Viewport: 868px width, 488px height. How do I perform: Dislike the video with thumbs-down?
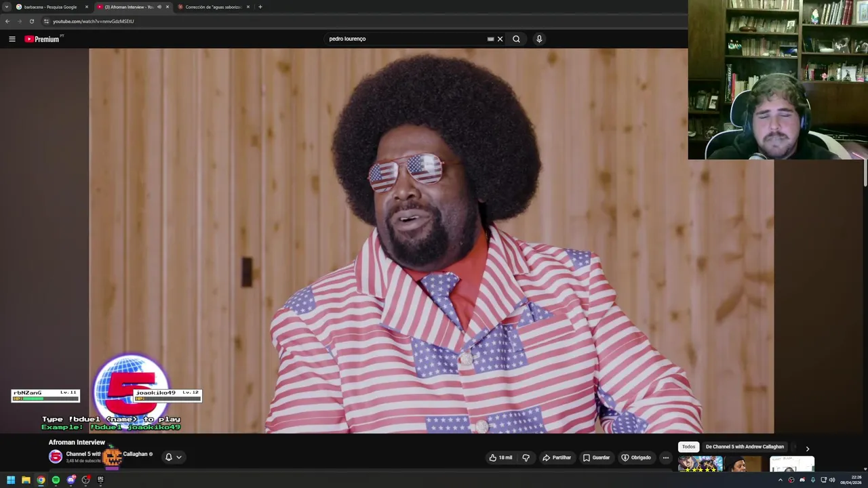tap(526, 457)
